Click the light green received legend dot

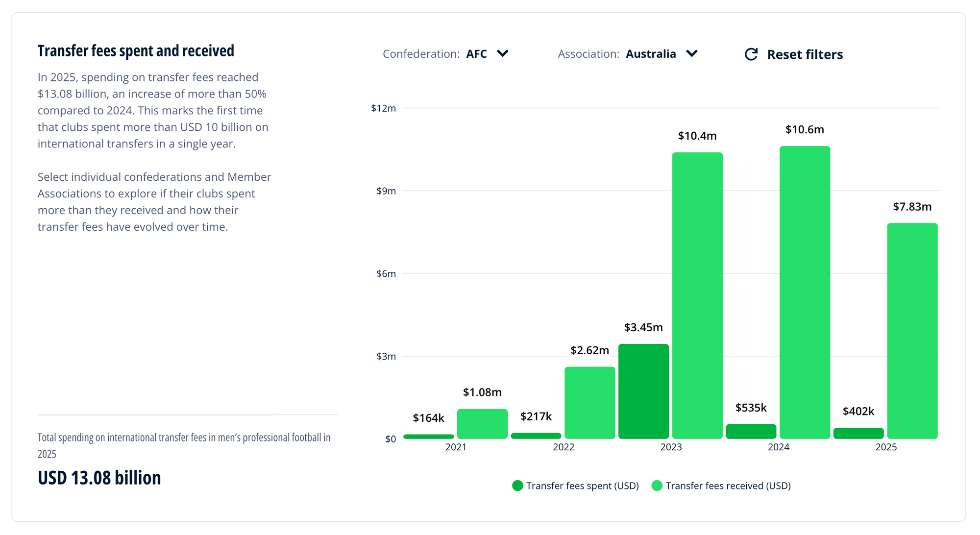pos(657,486)
